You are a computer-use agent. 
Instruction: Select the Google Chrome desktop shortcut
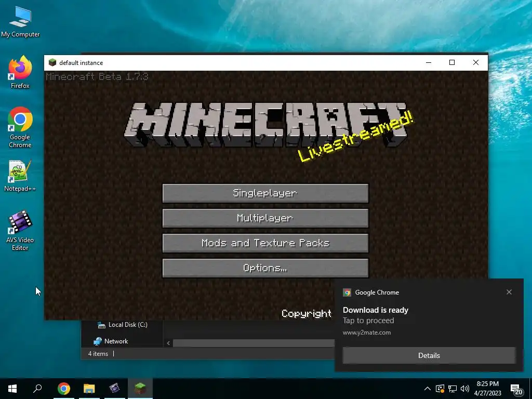[20, 128]
